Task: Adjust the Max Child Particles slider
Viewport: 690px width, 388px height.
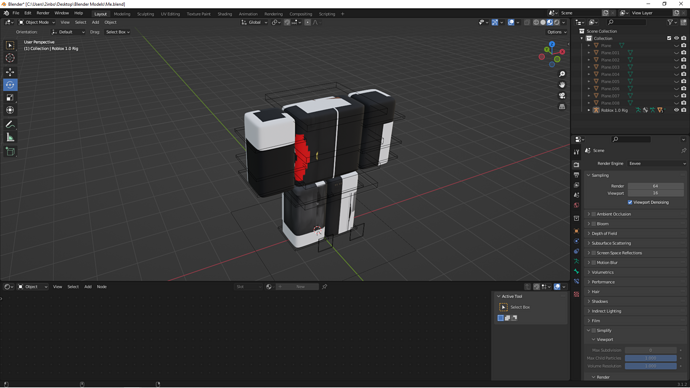Action: [650, 358]
